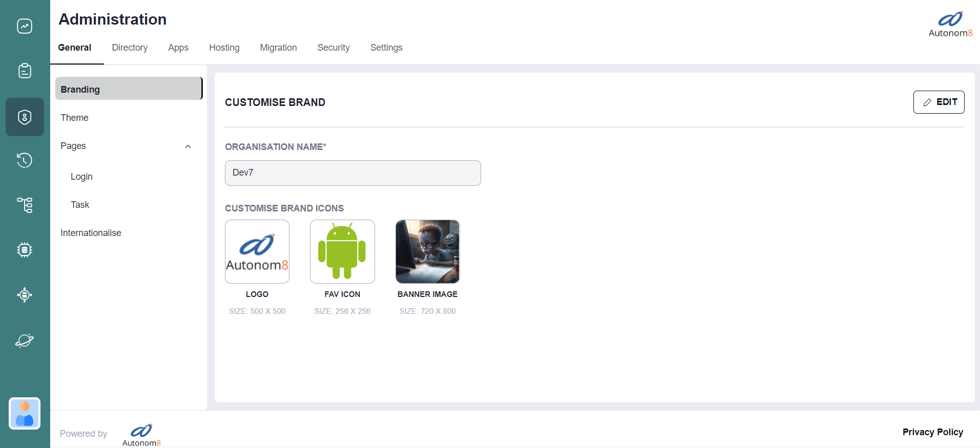Open the Login page settings
The width and height of the screenshot is (980, 448).
tap(81, 177)
